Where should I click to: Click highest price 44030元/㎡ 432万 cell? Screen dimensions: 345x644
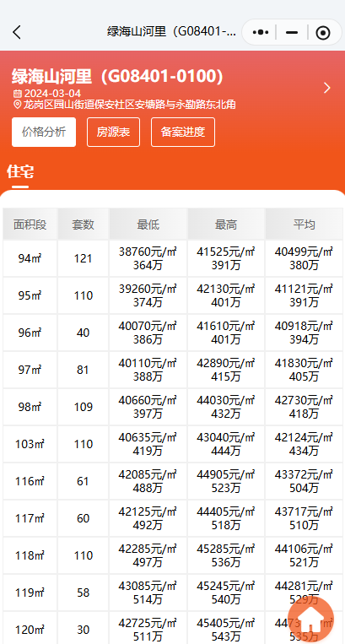coord(226,407)
